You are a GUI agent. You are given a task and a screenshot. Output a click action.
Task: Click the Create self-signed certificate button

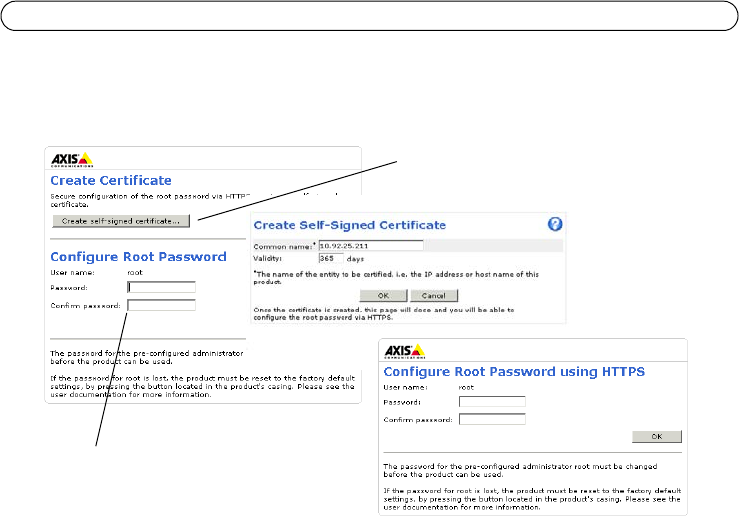[121, 221]
